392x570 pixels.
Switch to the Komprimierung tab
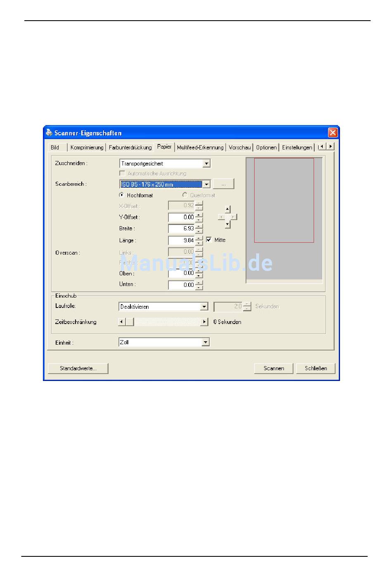(87, 147)
